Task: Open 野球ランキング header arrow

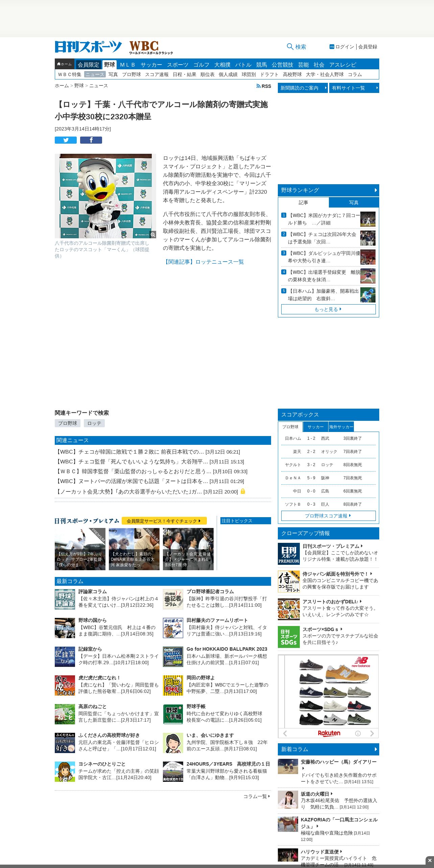Action: [x=376, y=190]
